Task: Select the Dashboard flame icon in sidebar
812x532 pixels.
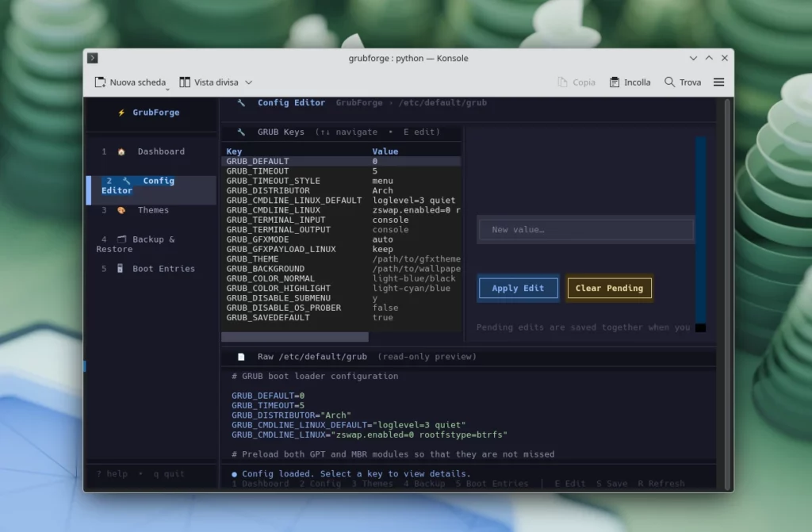Action: click(x=122, y=151)
